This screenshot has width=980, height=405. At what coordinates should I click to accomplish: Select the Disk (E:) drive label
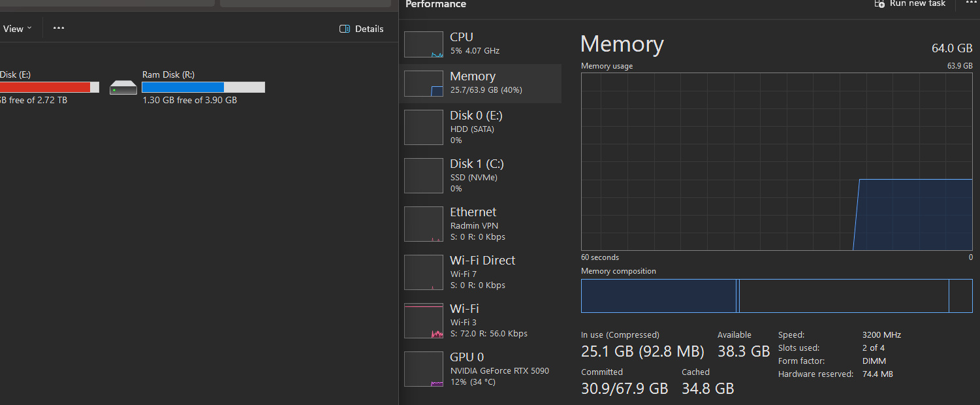(x=15, y=74)
